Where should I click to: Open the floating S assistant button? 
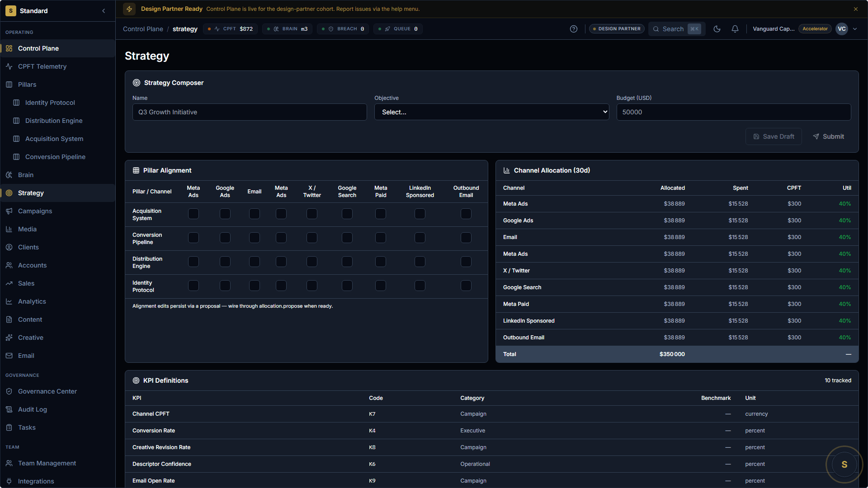pyautogui.click(x=844, y=465)
